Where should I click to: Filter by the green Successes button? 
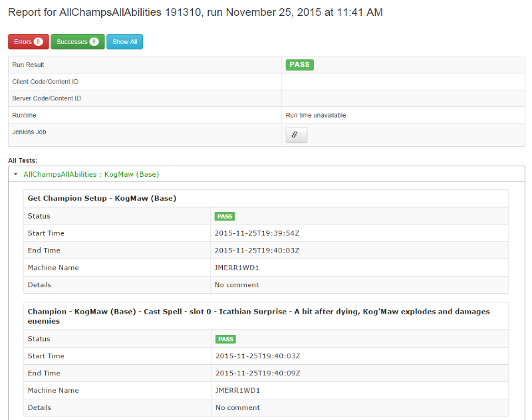click(x=77, y=42)
